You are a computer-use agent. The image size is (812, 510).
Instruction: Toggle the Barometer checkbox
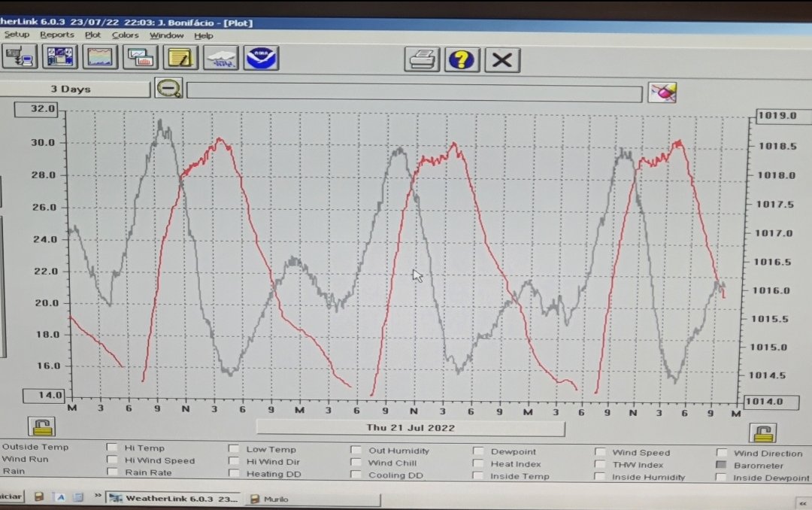click(721, 466)
